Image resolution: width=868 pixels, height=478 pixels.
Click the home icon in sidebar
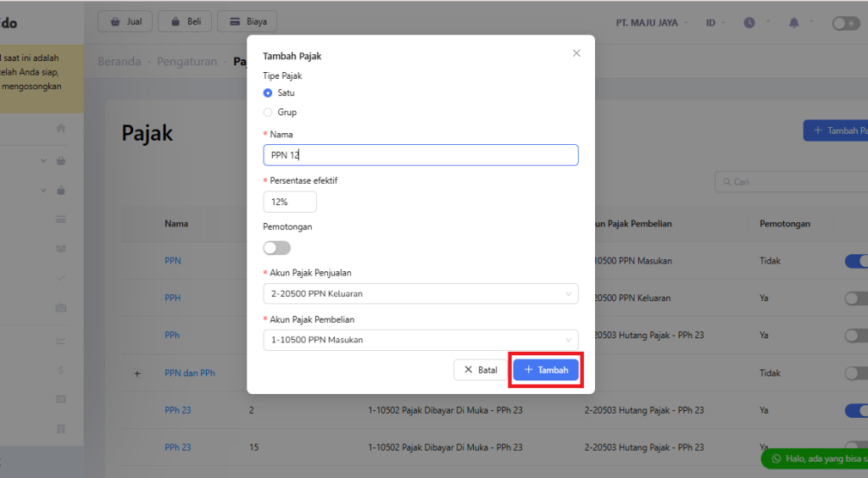point(61,128)
